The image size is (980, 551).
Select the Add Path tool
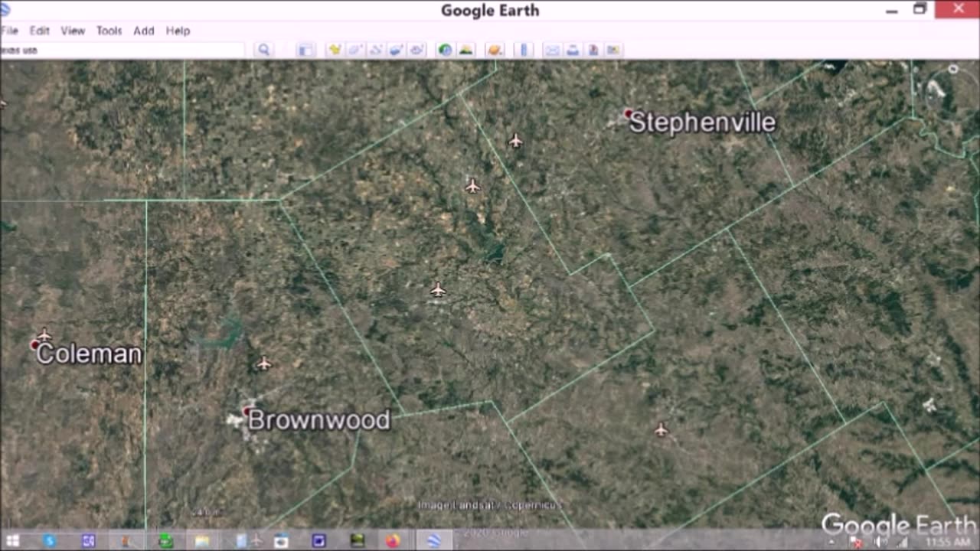click(376, 51)
